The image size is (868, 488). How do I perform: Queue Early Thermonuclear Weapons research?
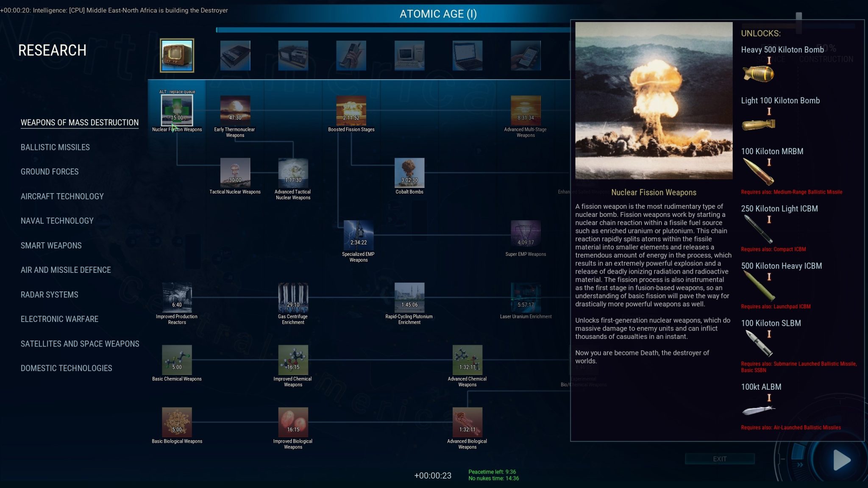235,110
